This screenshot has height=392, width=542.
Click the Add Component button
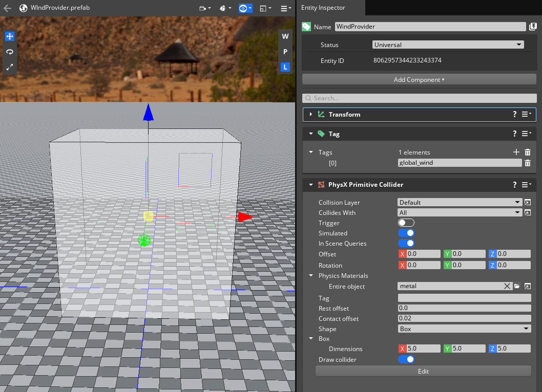(x=419, y=79)
